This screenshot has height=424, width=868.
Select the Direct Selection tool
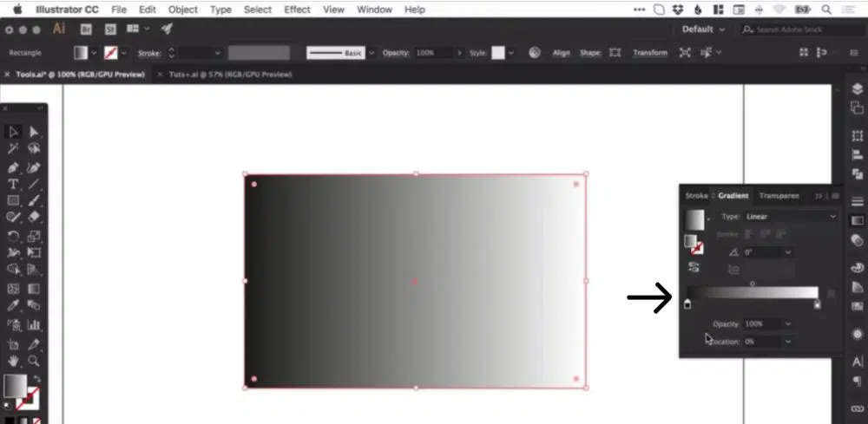(34, 132)
